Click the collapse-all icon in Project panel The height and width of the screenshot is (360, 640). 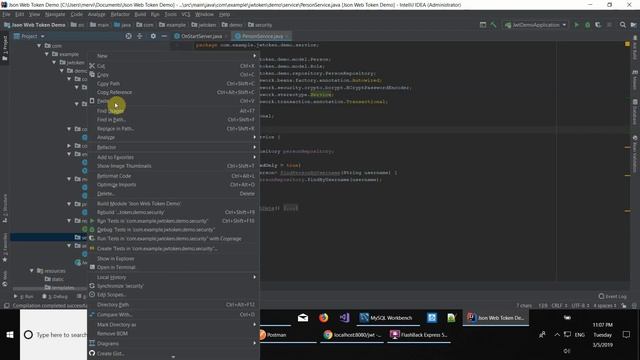140,36
